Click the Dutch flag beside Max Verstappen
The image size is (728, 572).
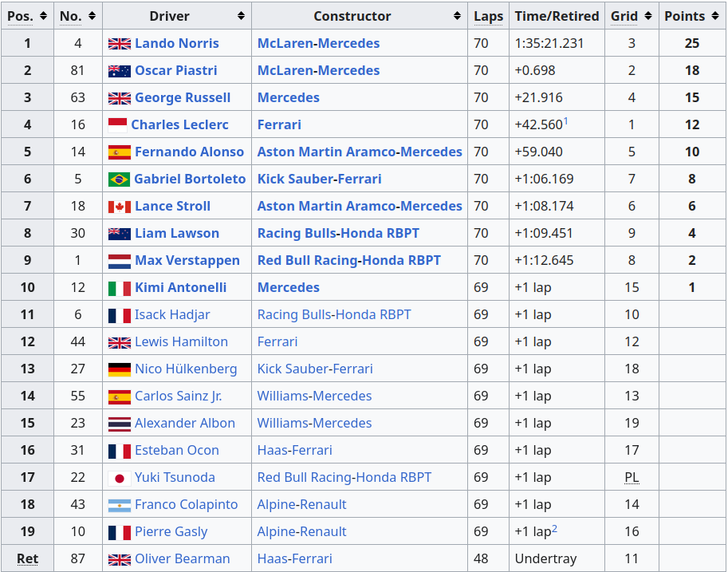click(x=120, y=261)
